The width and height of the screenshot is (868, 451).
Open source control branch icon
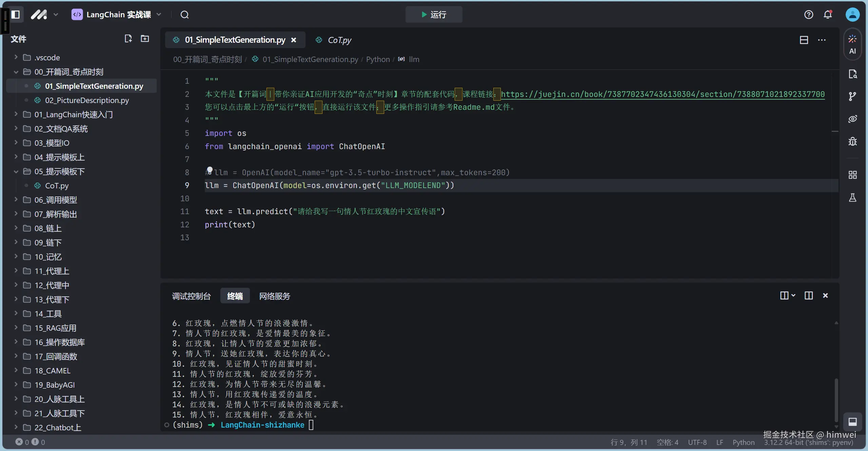click(852, 96)
